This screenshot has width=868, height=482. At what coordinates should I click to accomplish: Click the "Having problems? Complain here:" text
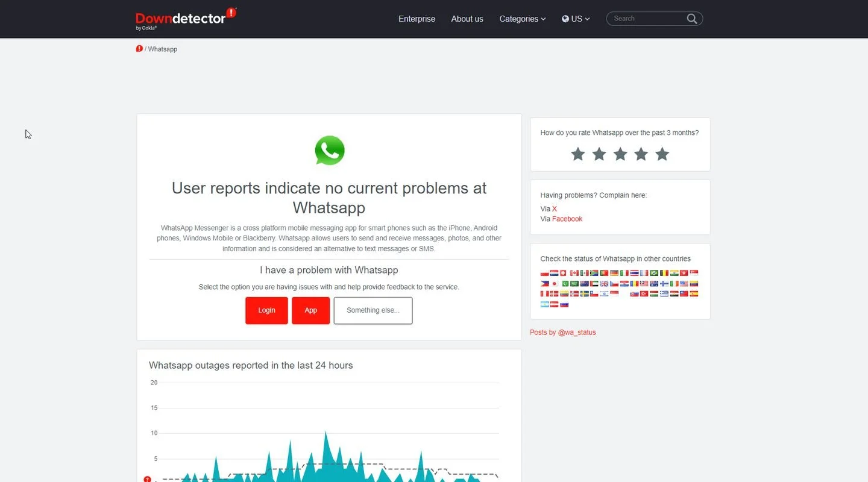594,195
